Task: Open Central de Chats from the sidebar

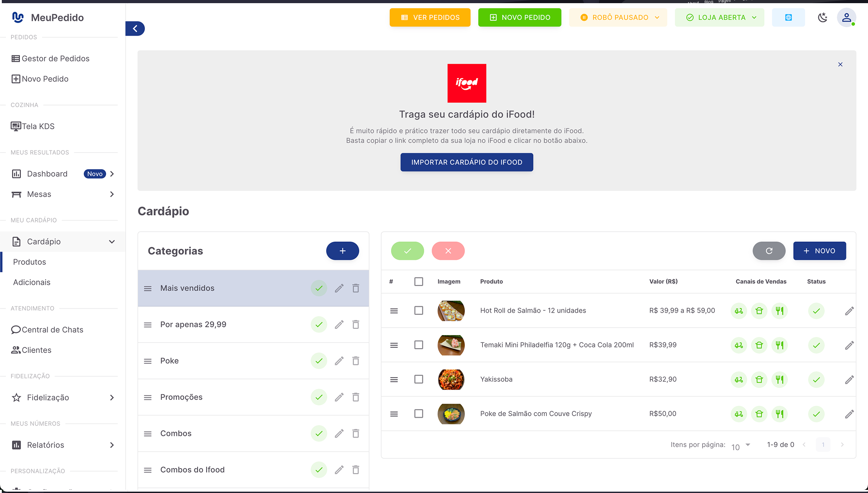Action: (52, 330)
